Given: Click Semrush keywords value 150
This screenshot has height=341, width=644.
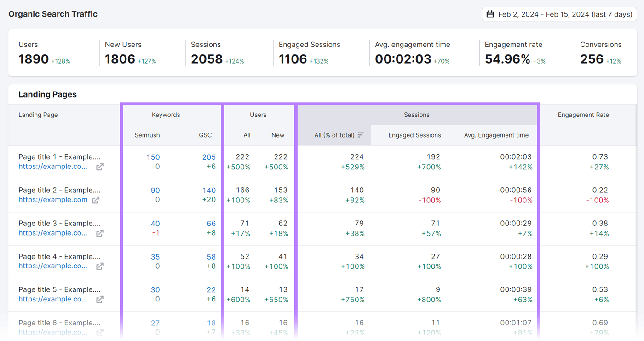Looking at the screenshot, I should pyautogui.click(x=153, y=157).
